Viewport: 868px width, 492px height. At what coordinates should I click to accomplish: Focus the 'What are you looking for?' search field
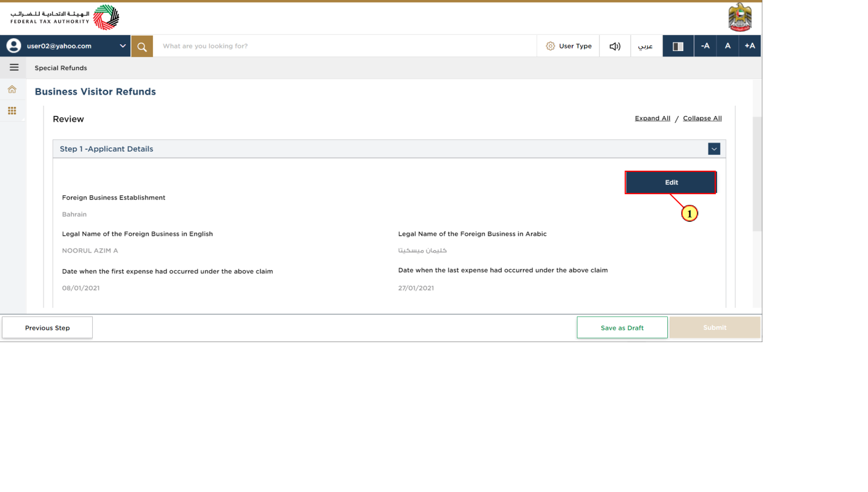point(345,46)
